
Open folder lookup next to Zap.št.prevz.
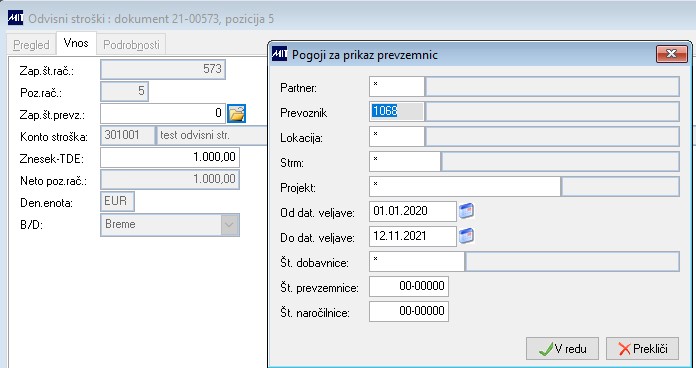click(x=237, y=114)
